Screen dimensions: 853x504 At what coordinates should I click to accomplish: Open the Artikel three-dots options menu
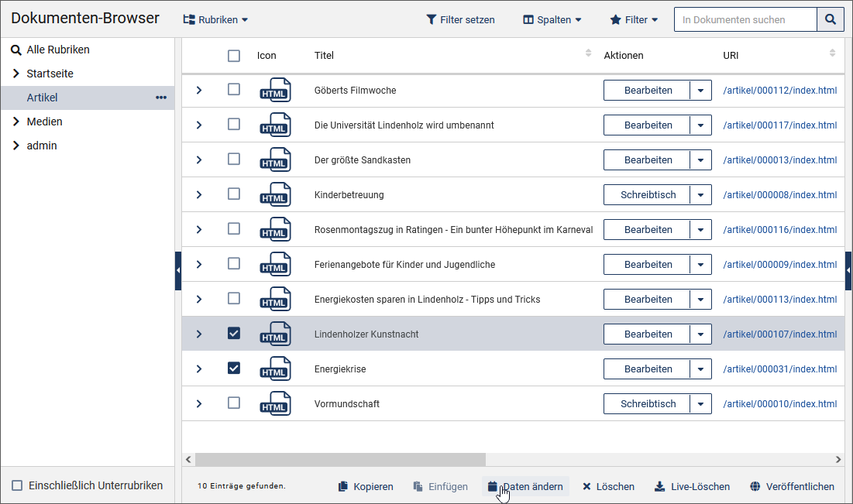[x=161, y=98]
